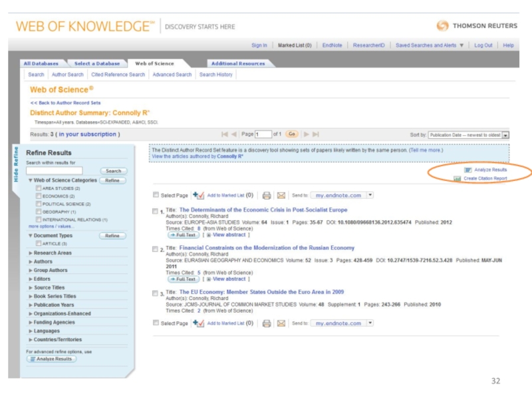Open Saved Searches and Alerts dropdown

coord(430,45)
